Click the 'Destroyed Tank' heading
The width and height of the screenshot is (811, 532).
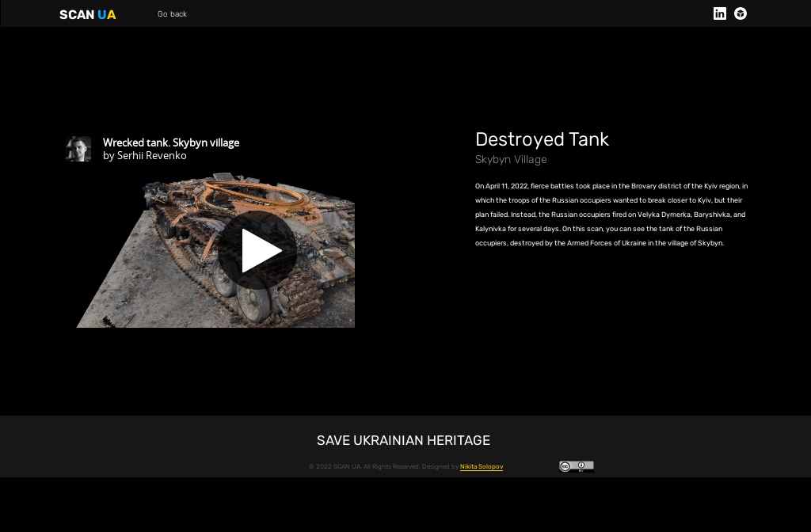pos(542,139)
